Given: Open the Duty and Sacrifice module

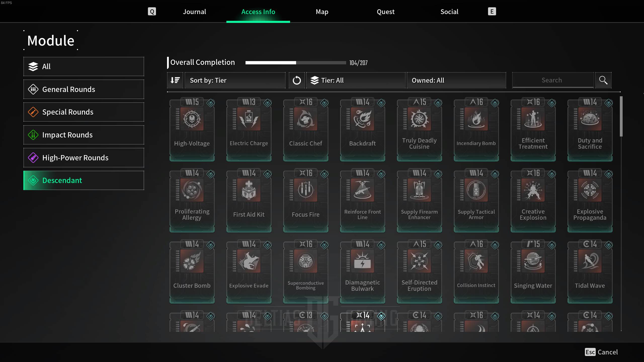Looking at the screenshot, I should coord(590,129).
